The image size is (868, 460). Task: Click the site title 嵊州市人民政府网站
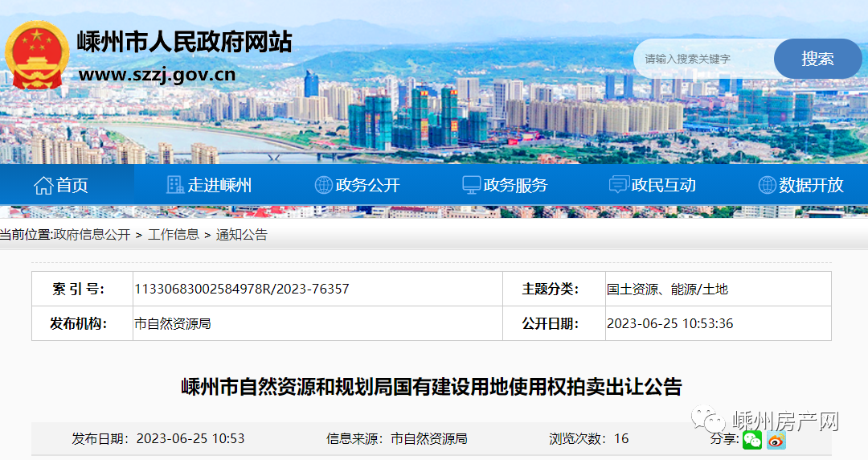[184, 42]
